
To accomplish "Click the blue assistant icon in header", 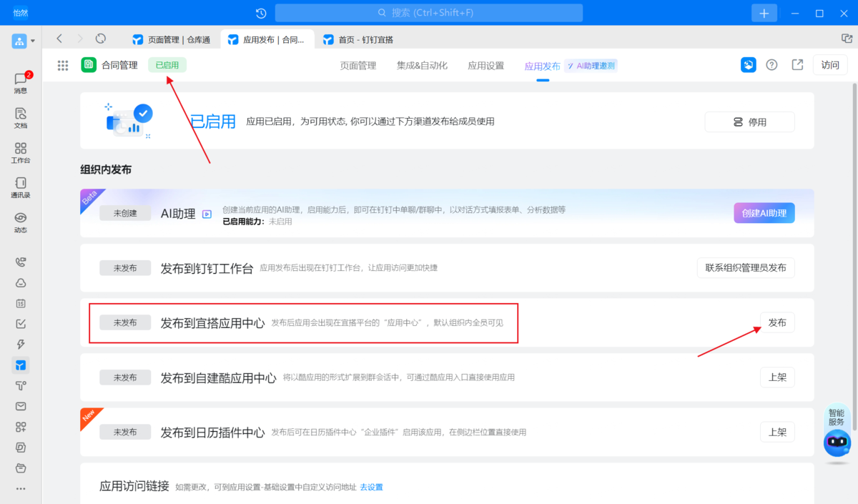I will [x=749, y=65].
